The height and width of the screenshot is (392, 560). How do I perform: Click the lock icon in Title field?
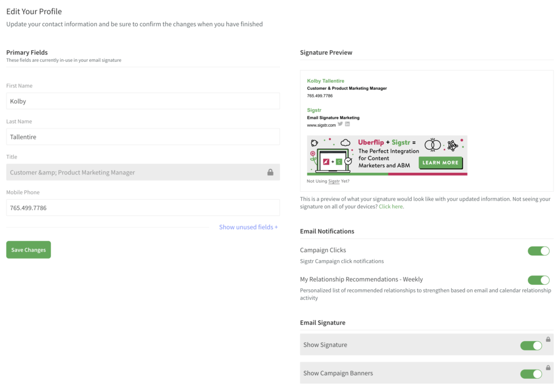[x=270, y=172]
